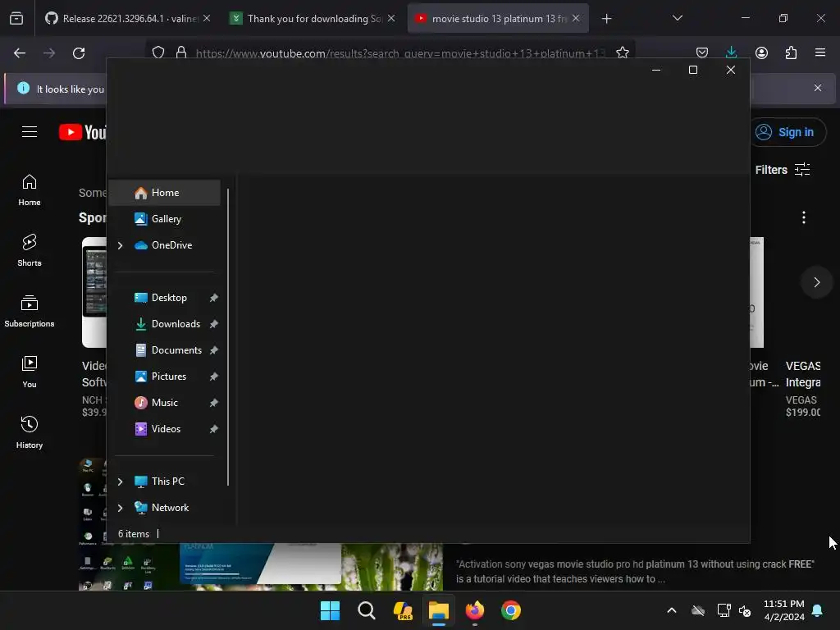
Task: Go to YouTube Home in sidebar
Action: coord(30,190)
